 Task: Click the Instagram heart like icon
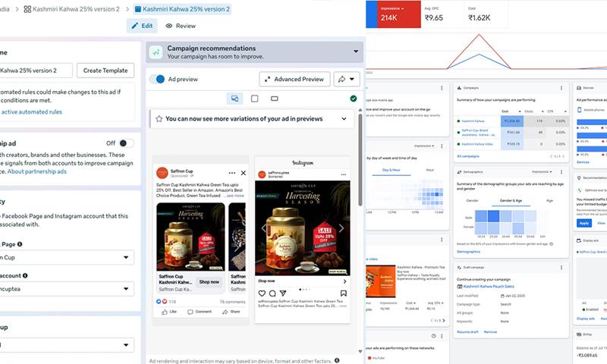[x=262, y=293]
